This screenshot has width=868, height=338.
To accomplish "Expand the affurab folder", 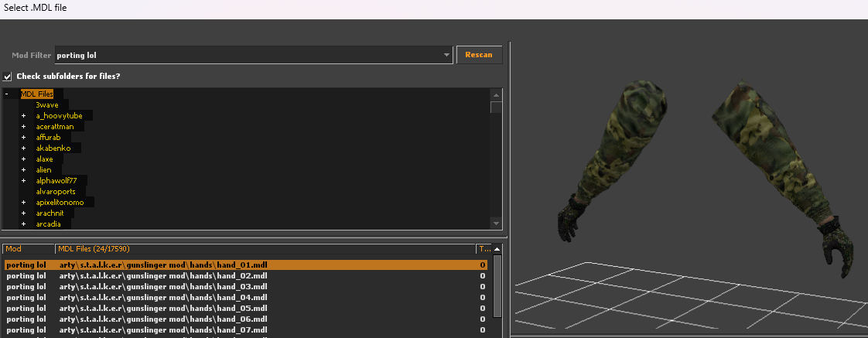I will (24, 137).
